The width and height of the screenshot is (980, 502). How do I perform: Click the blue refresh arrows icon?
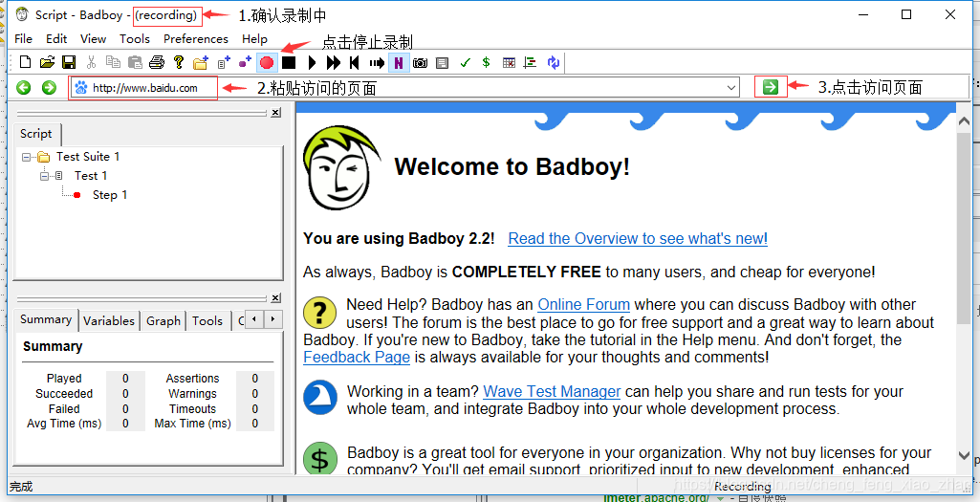pos(554,62)
